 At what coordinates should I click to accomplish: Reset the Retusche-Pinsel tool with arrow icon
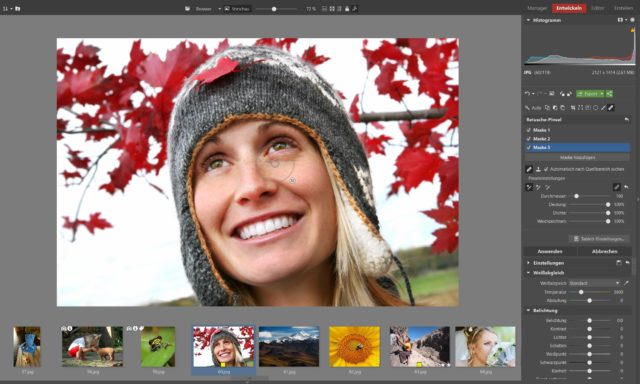coord(627,120)
